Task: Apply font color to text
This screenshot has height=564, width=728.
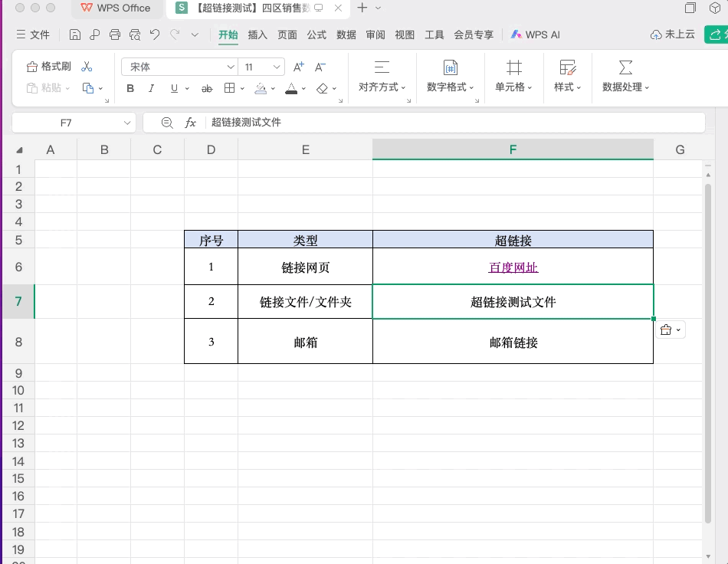Action: (291, 88)
